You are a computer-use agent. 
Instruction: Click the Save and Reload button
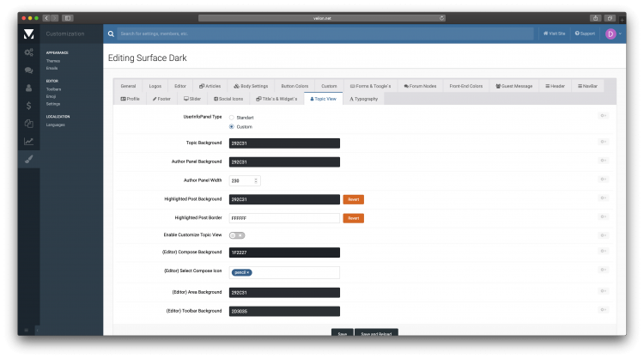pyautogui.click(x=376, y=333)
